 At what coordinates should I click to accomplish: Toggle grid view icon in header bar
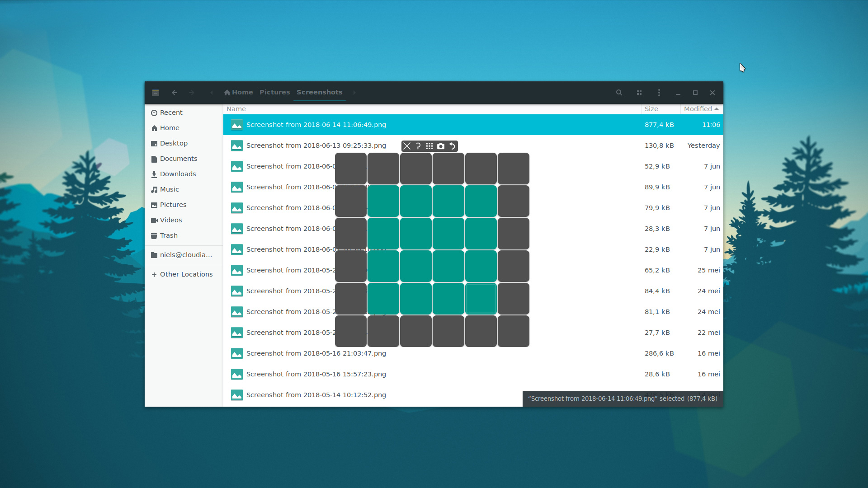(x=639, y=93)
